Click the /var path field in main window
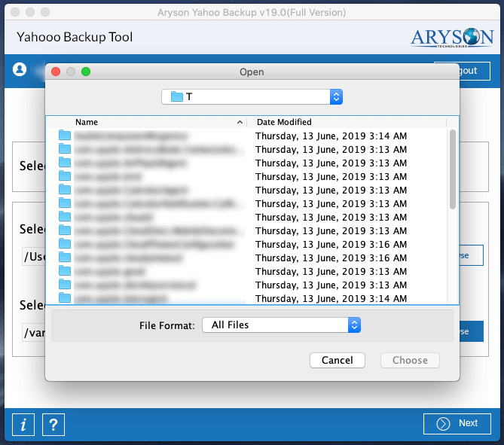 (x=33, y=332)
